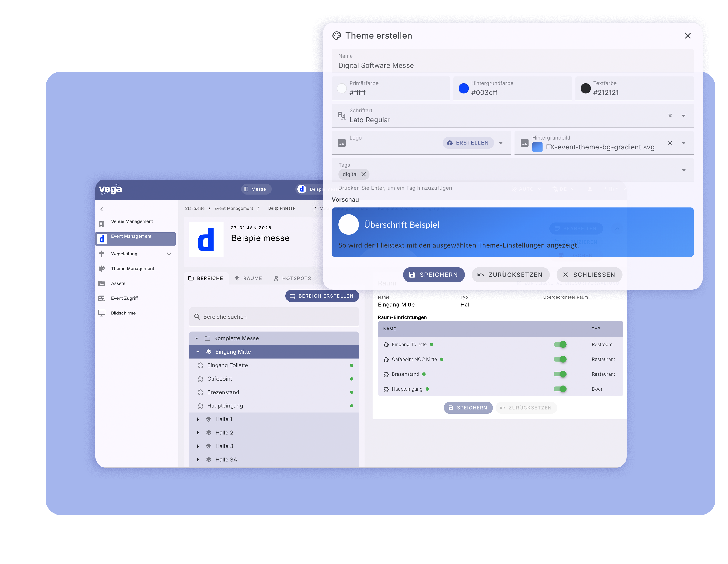Open the Tags dropdown arrow
This screenshot has height=564, width=728.
click(683, 171)
